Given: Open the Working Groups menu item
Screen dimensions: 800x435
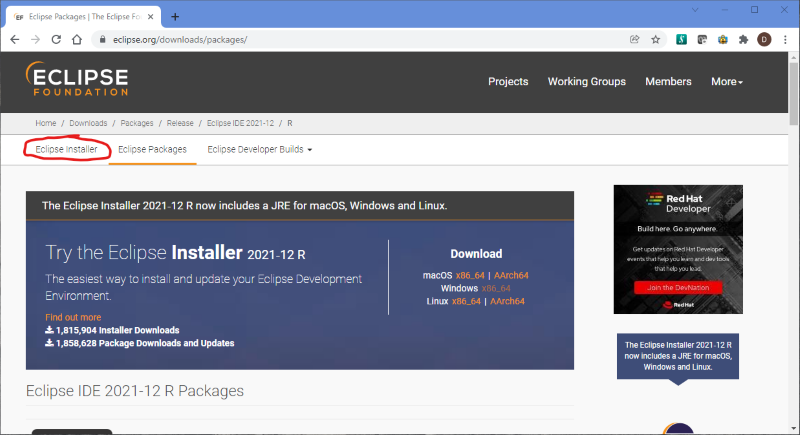Looking at the screenshot, I should [x=587, y=82].
